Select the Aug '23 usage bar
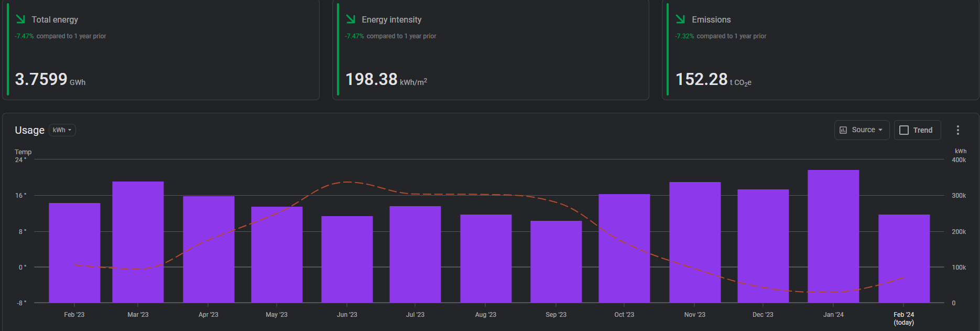 click(486, 259)
